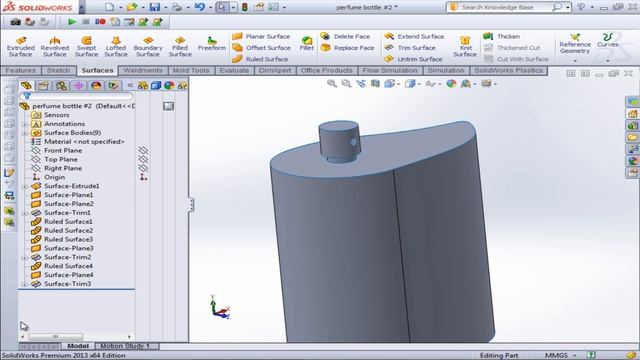Image resolution: width=640 pixels, height=360 pixels.
Task: Switch to the Motion Study 1 tab
Action: (124, 346)
